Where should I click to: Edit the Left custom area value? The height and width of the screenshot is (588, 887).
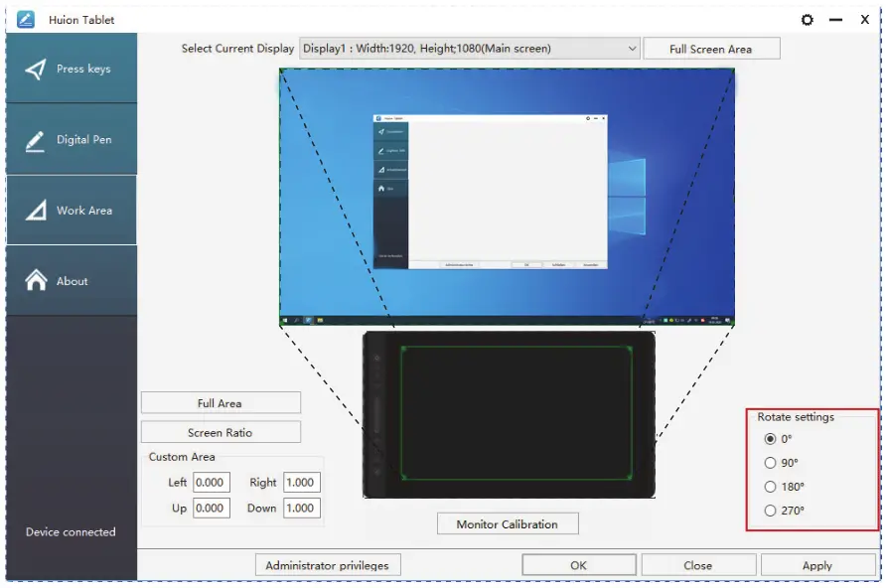coord(211,482)
